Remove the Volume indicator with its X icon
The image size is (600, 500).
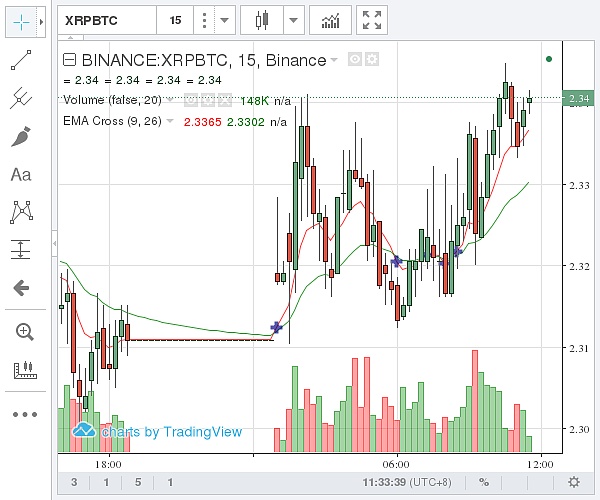pyautogui.click(x=225, y=100)
